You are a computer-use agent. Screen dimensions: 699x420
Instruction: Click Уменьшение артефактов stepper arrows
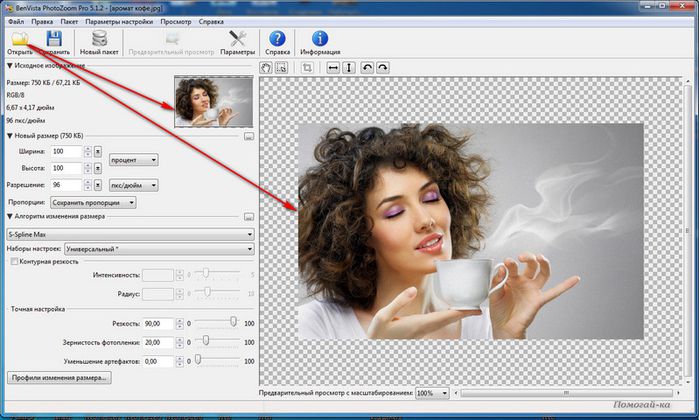pyautogui.click(x=179, y=361)
